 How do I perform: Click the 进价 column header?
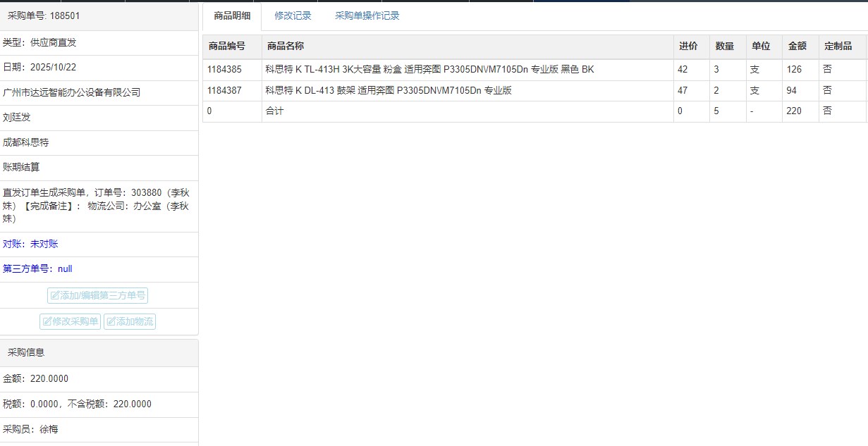tap(688, 47)
